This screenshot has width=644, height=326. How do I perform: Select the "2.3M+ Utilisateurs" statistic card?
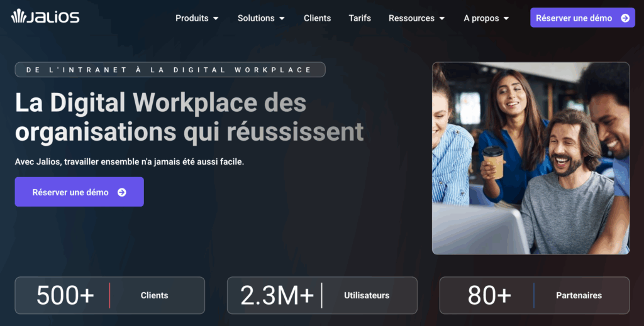322,295
